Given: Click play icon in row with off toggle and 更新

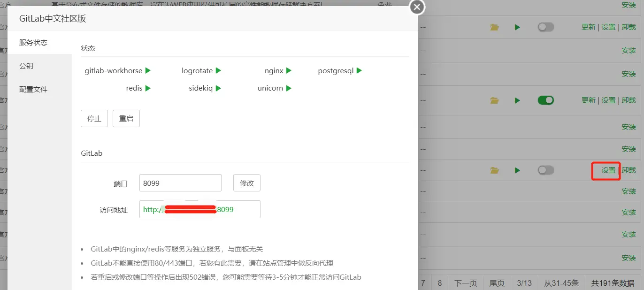Looking at the screenshot, I should tap(517, 27).
